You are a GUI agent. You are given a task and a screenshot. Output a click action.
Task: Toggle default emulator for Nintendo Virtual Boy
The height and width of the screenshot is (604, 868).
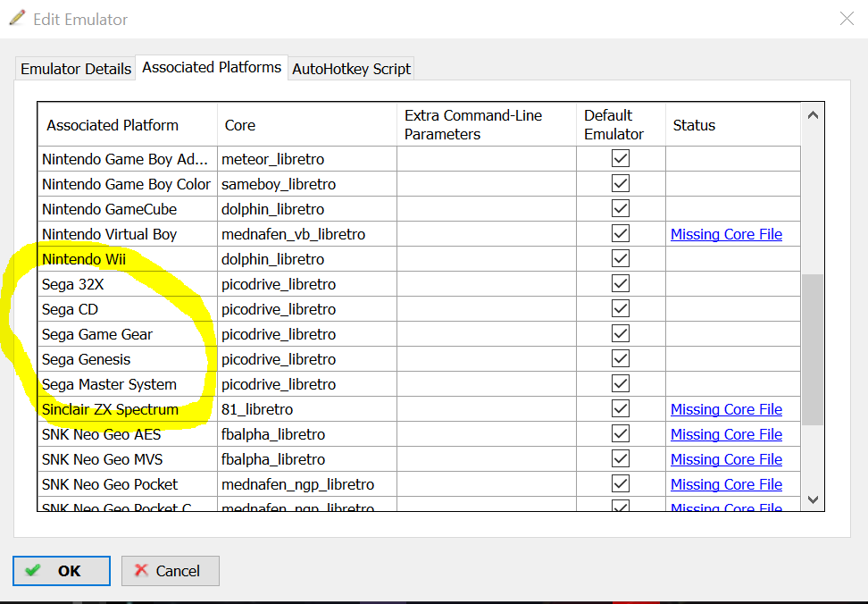click(x=621, y=233)
